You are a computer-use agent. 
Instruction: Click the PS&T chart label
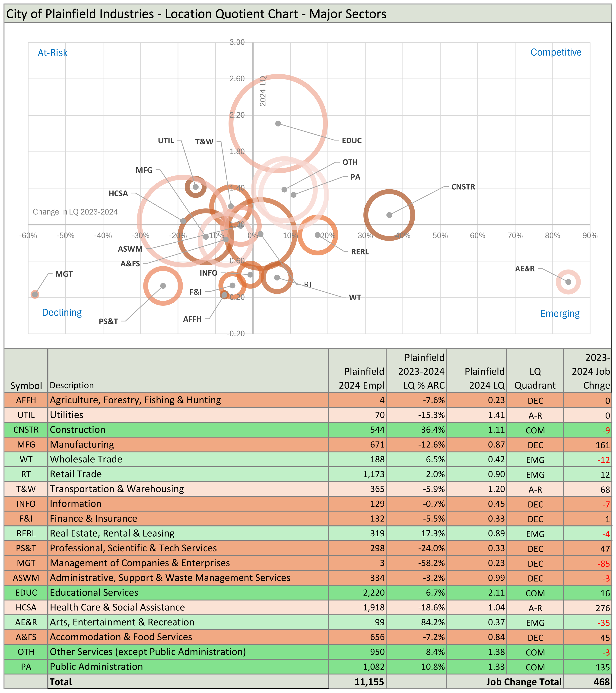[x=108, y=321]
